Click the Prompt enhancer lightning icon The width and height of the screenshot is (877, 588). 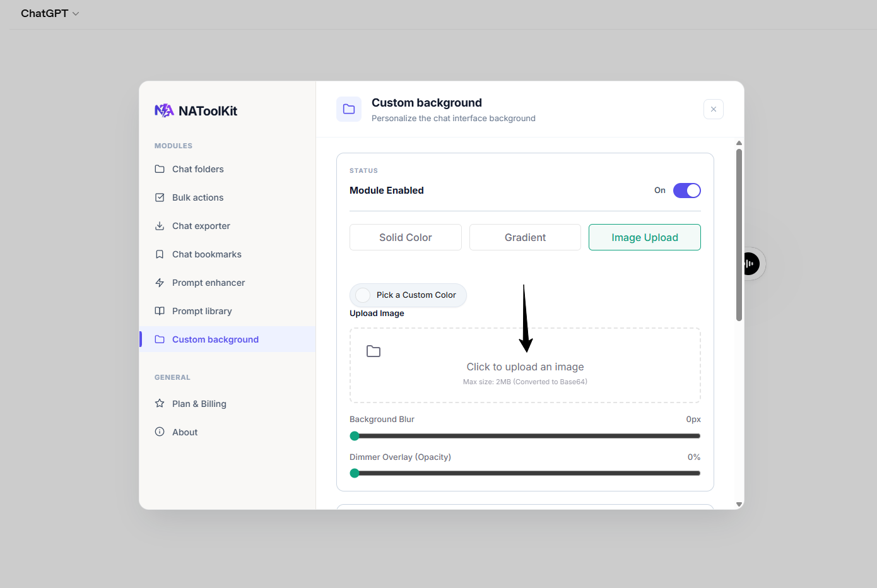point(160,283)
